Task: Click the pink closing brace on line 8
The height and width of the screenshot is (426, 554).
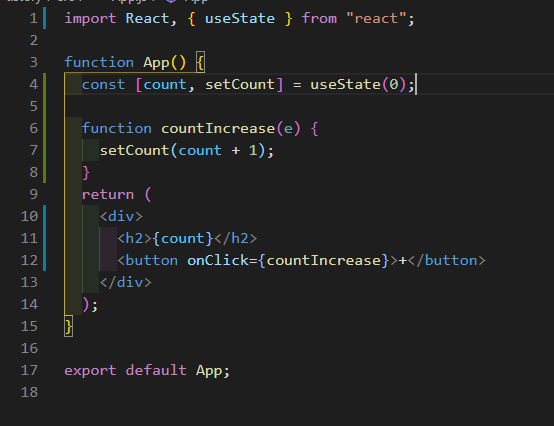Action: (86, 172)
